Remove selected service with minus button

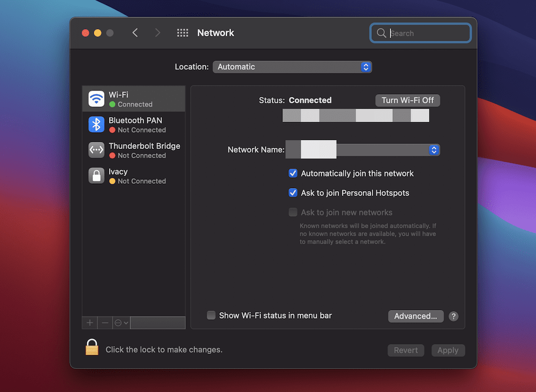click(105, 323)
